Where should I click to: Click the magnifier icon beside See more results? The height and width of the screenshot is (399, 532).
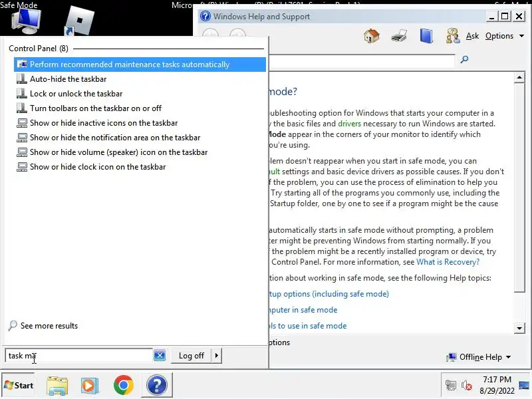[13, 325]
